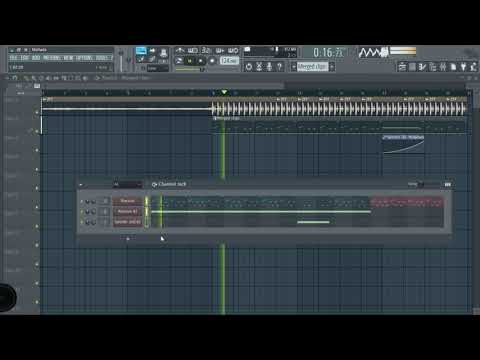Open the global snap selector dropdown
This screenshot has width=480, height=360.
(x=157, y=68)
